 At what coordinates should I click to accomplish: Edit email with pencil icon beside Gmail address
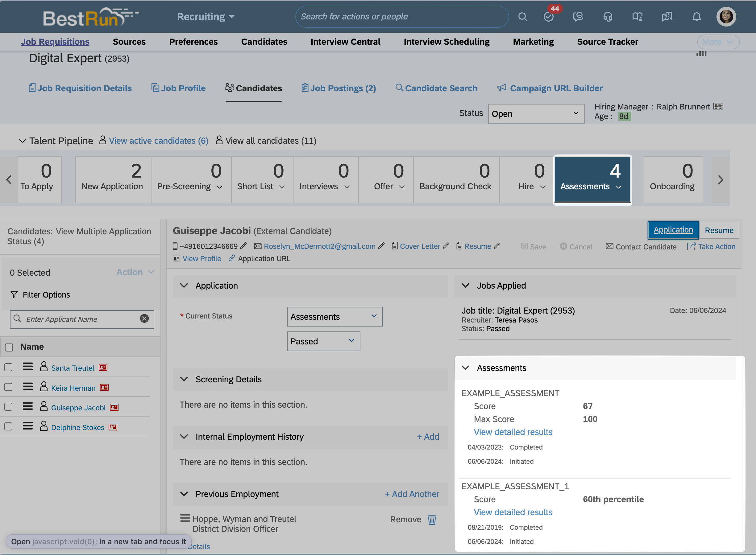[381, 246]
